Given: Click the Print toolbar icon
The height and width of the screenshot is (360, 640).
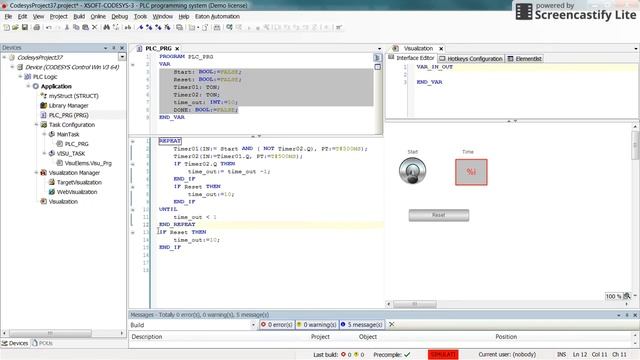Looking at the screenshot, I should [36, 27].
